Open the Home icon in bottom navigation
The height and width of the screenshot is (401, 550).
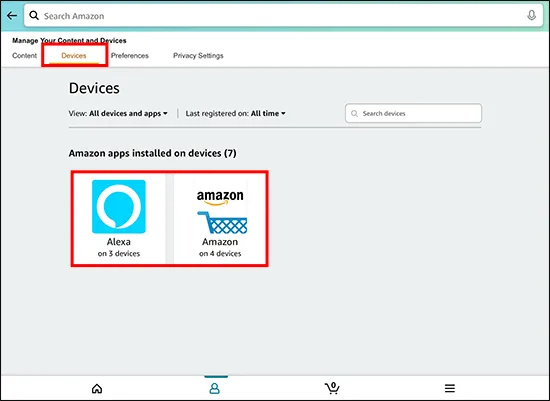click(97, 388)
